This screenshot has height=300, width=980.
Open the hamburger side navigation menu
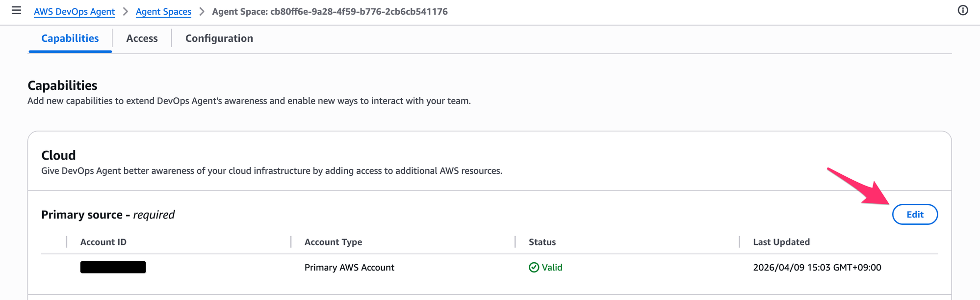click(16, 10)
